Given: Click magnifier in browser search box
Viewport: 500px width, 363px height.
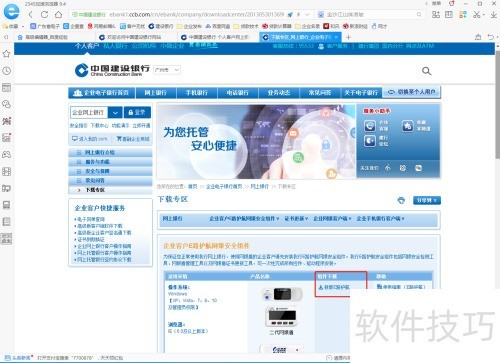Looking at the screenshot, I should [419, 14].
